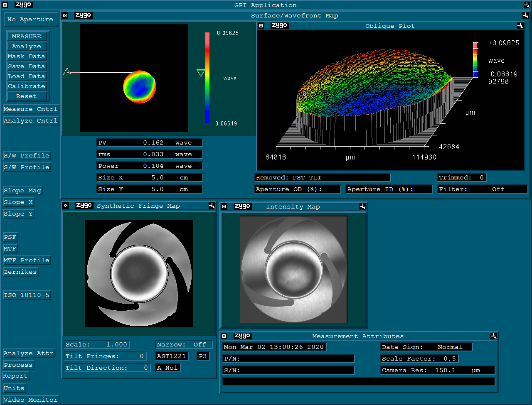
Task: Click the color scale bar in Surface Map
Action: pyautogui.click(x=207, y=78)
